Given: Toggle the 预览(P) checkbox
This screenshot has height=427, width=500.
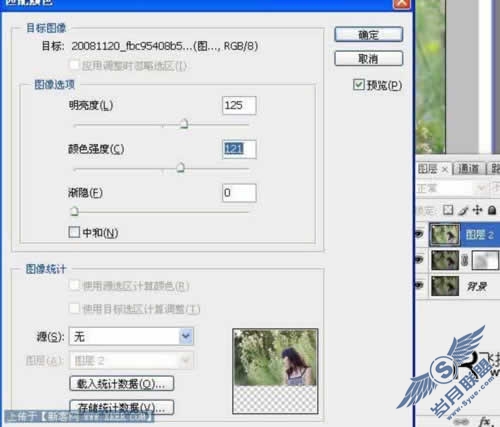Looking at the screenshot, I should [359, 85].
